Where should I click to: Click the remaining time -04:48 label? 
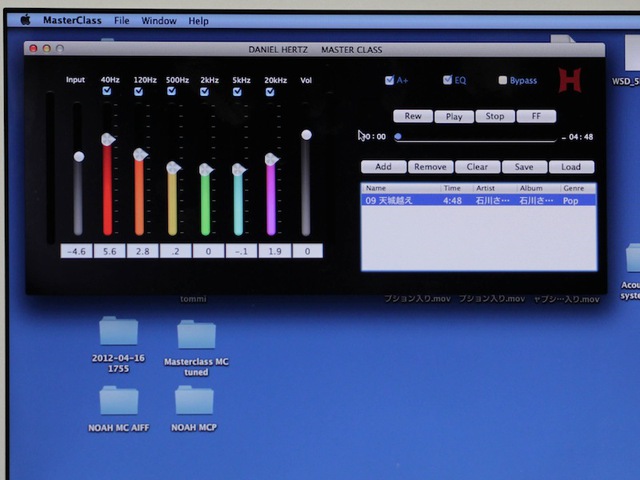(x=578, y=137)
